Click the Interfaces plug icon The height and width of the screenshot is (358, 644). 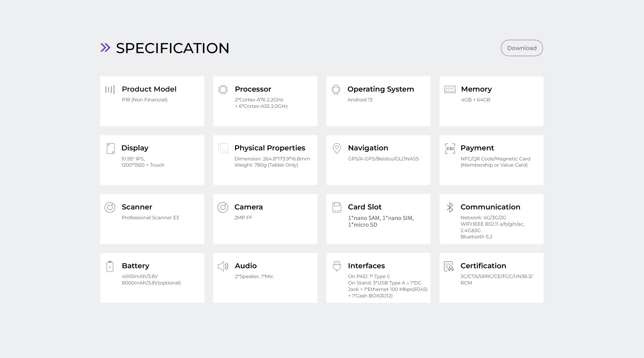coord(337,266)
